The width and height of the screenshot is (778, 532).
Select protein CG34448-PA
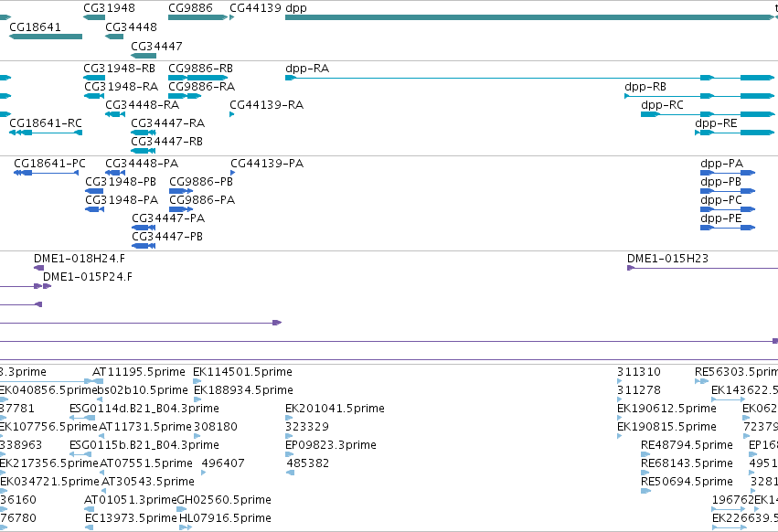coord(115,173)
